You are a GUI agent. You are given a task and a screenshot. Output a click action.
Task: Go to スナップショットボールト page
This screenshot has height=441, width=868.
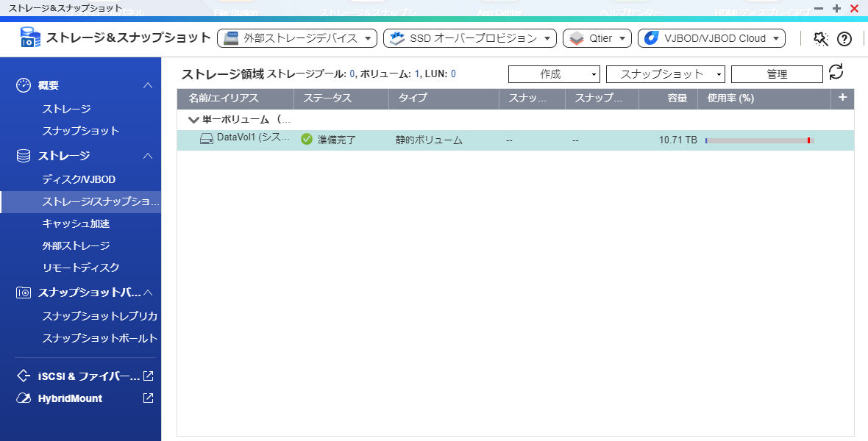99,338
